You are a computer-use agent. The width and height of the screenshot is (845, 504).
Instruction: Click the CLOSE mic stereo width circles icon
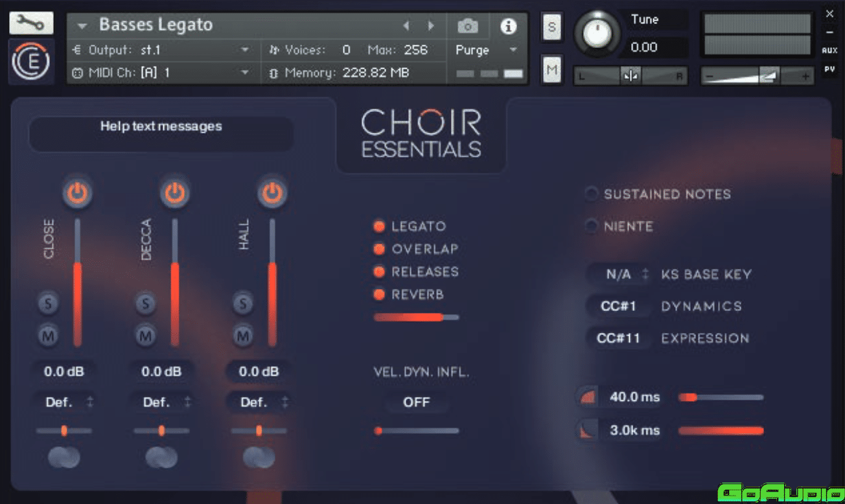pos(64,457)
